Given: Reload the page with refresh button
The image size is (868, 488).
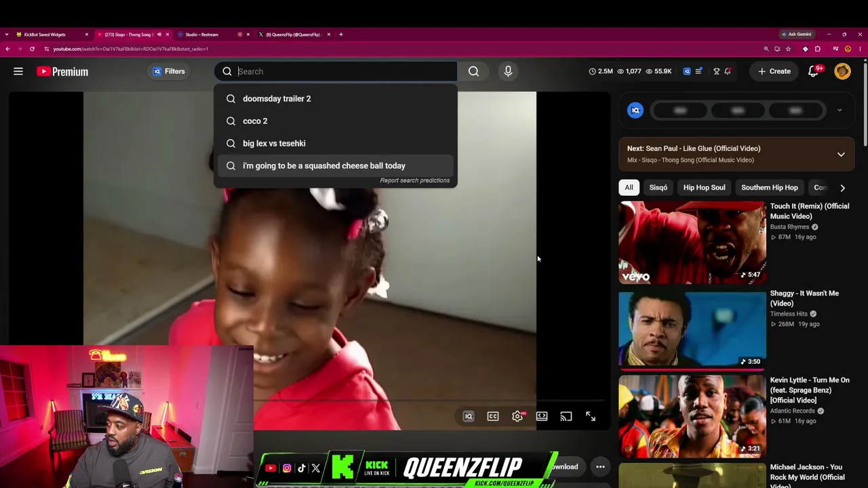Looking at the screenshot, I should 32,49.
